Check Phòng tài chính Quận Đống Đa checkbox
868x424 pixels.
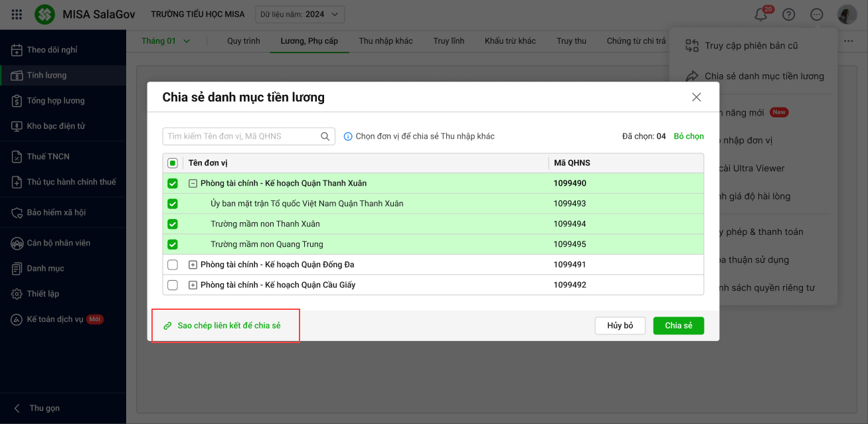coord(173,265)
